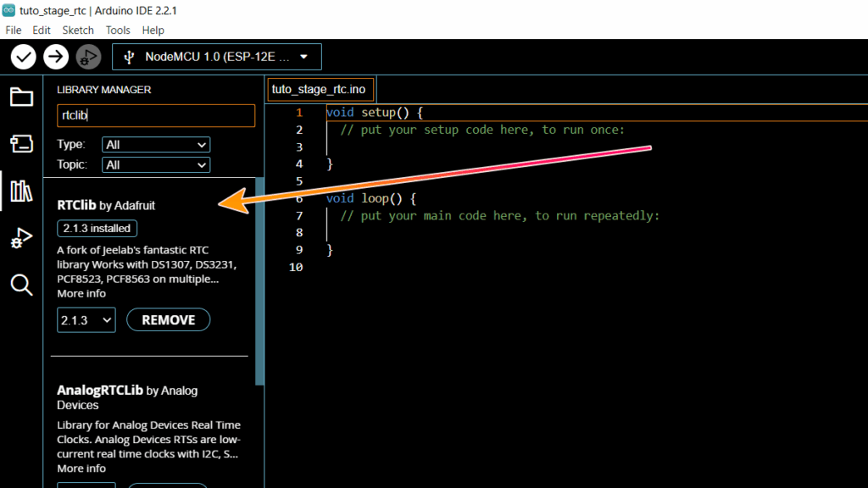This screenshot has height=488, width=868.
Task: Open the File menu
Action: coord(14,30)
